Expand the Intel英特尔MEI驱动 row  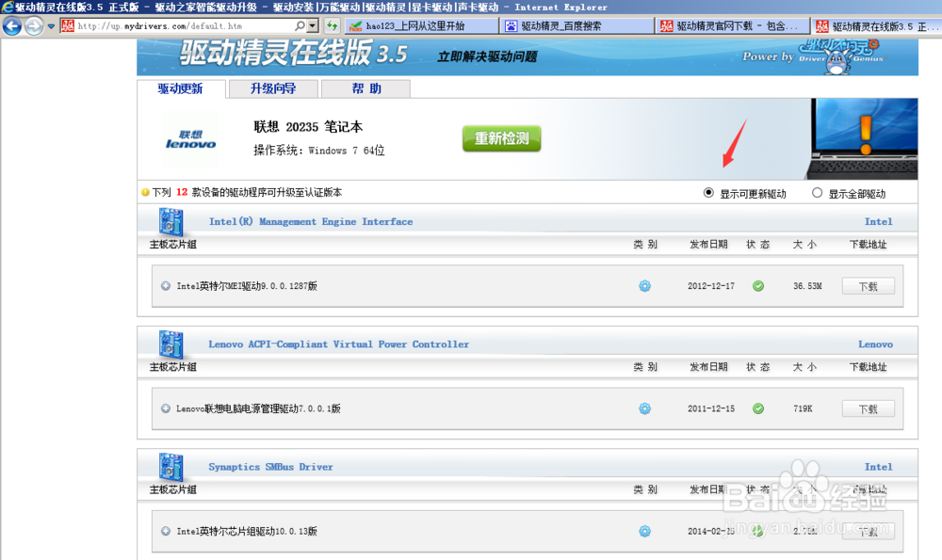click(166, 286)
